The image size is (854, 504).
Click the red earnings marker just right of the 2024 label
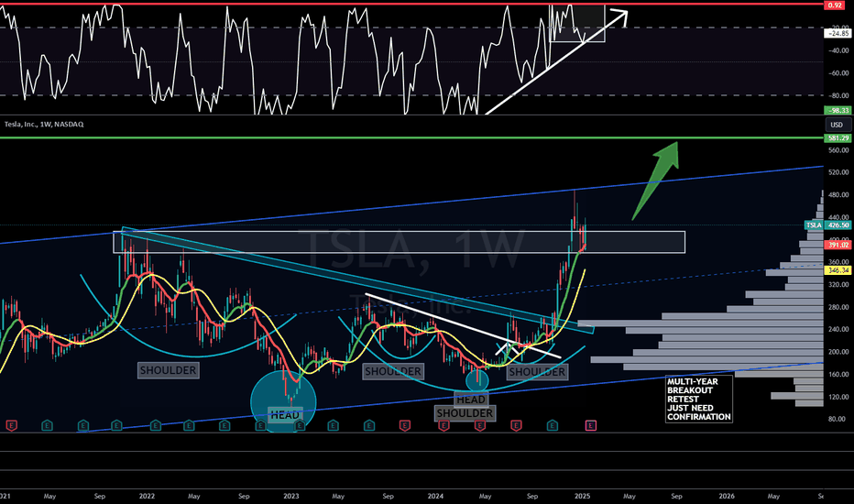coord(443,425)
